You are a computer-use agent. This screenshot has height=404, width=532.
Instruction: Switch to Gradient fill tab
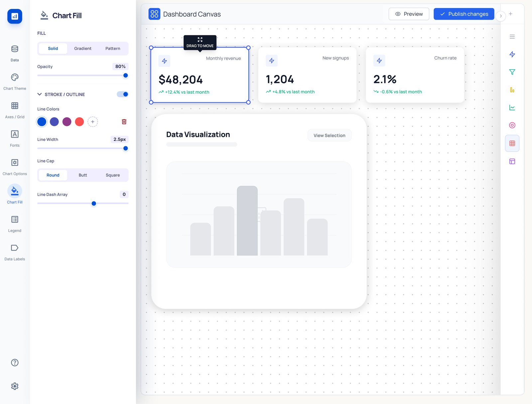pyautogui.click(x=83, y=49)
